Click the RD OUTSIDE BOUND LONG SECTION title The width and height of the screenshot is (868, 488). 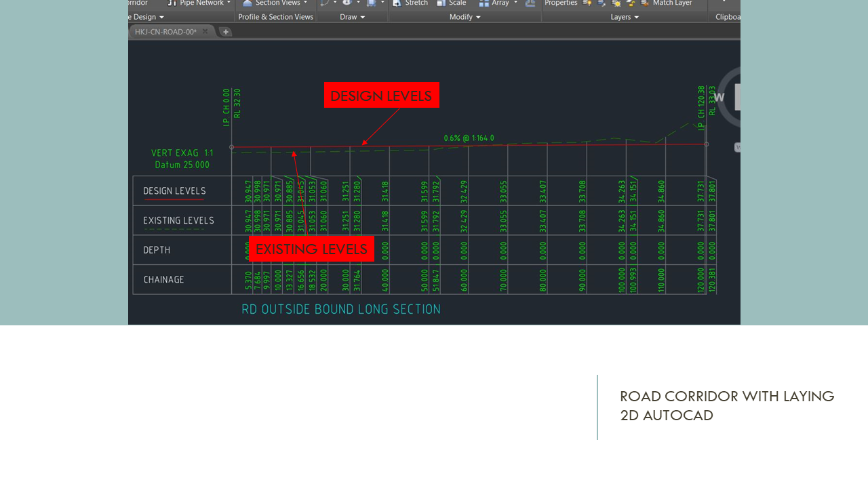(x=341, y=310)
